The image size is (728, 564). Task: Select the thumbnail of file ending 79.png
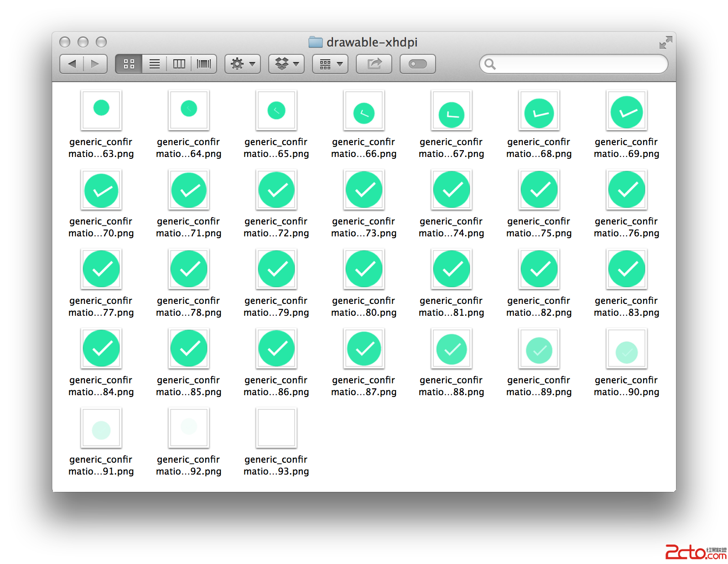pyautogui.click(x=276, y=269)
